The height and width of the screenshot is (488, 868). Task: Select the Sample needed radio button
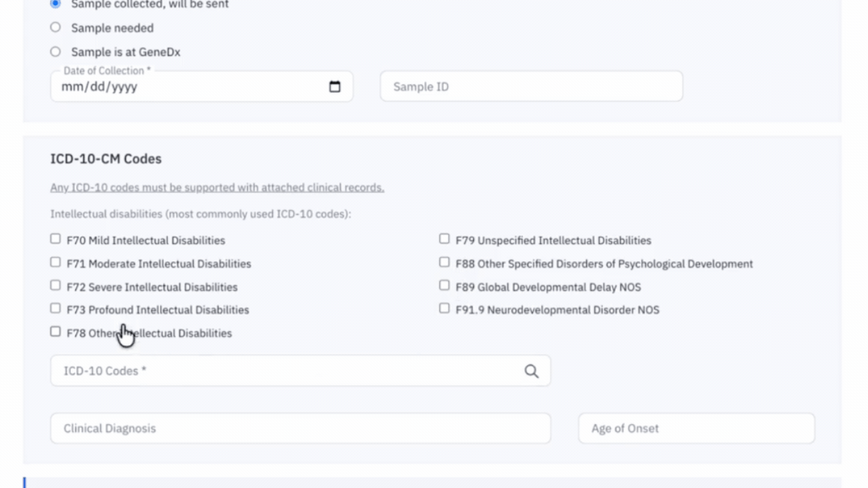55,27
